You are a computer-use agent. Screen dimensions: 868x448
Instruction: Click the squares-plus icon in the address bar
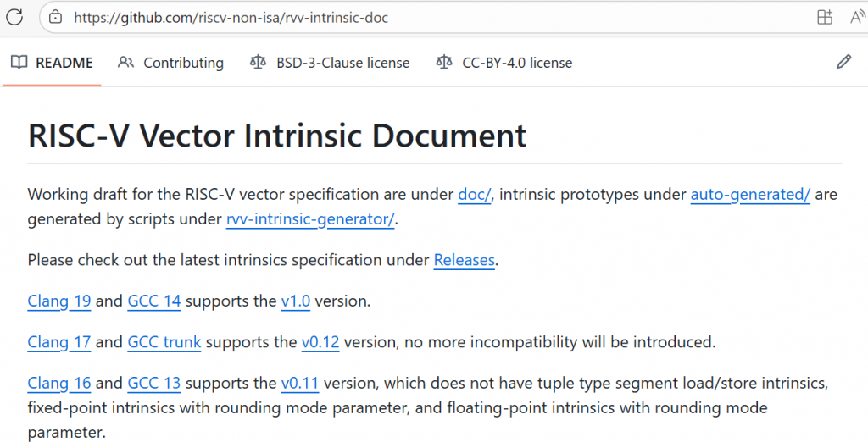point(824,17)
